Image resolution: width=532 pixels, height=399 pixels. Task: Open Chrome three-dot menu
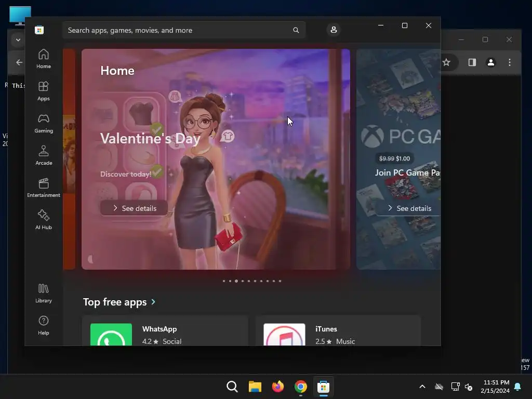(510, 62)
